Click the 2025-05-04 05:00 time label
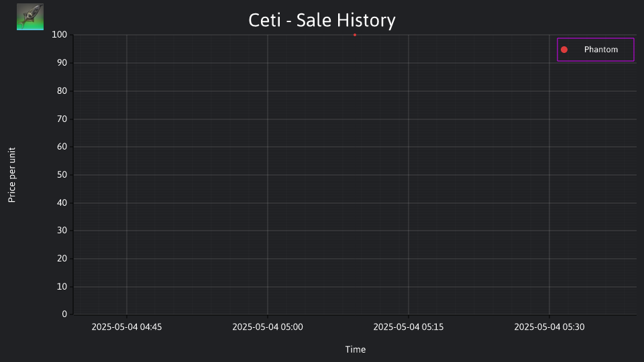The height and width of the screenshot is (362, 644). pyautogui.click(x=268, y=326)
